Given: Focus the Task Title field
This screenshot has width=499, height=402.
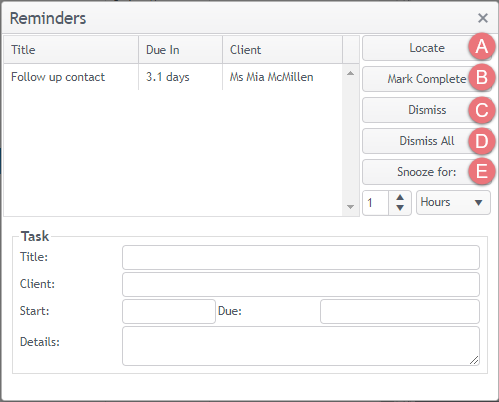Looking at the screenshot, I should (x=301, y=257).
